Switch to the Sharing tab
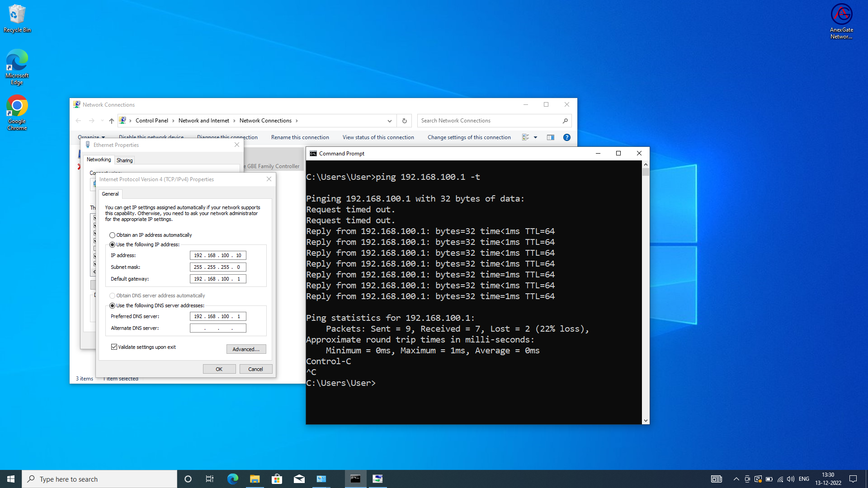The image size is (868, 488). click(x=124, y=160)
